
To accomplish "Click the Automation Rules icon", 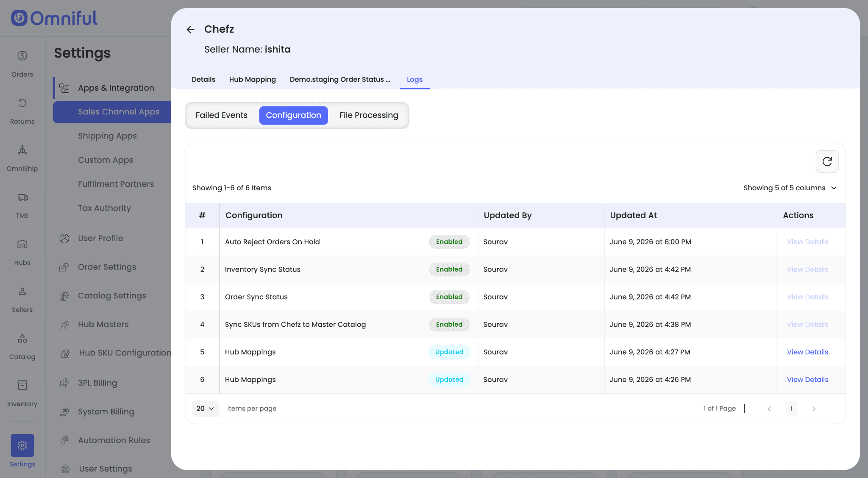I will click(x=64, y=440).
